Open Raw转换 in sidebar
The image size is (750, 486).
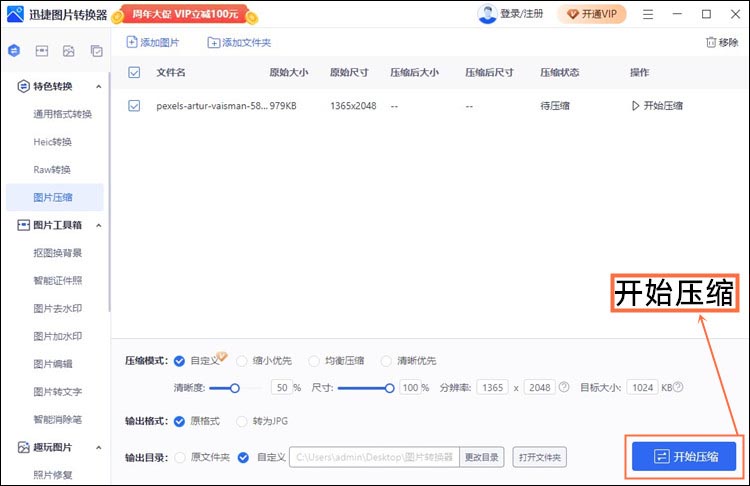point(52,169)
